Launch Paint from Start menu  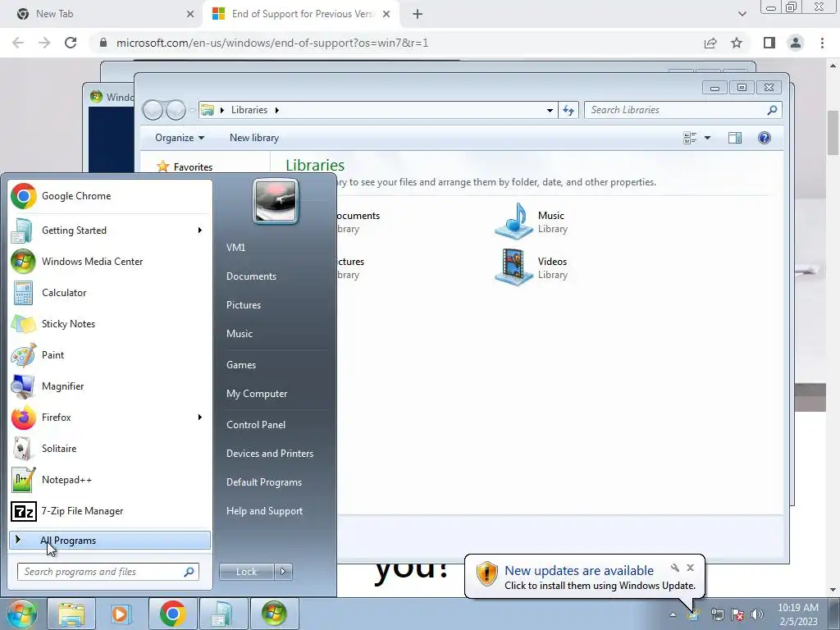[x=110, y=354]
